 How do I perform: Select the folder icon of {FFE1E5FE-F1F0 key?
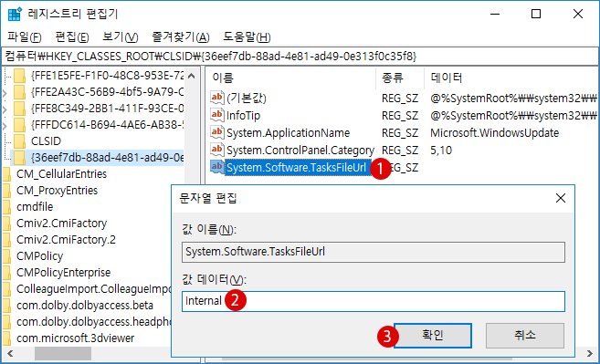(x=19, y=76)
